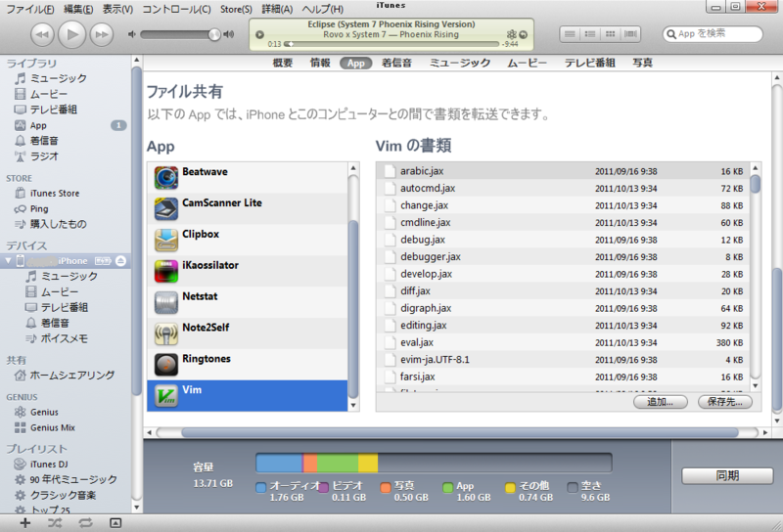Switch to the 概要 tab

[x=282, y=63]
